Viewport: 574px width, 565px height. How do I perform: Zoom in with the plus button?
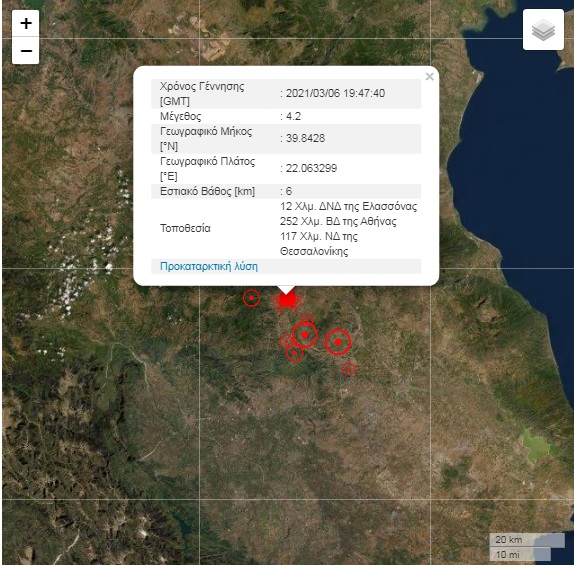[x=26, y=24]
